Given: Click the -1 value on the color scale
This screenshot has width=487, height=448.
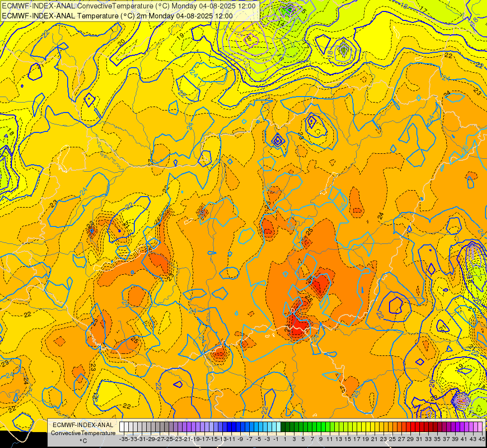Looking at the screenshot, I should coord(276,440).
